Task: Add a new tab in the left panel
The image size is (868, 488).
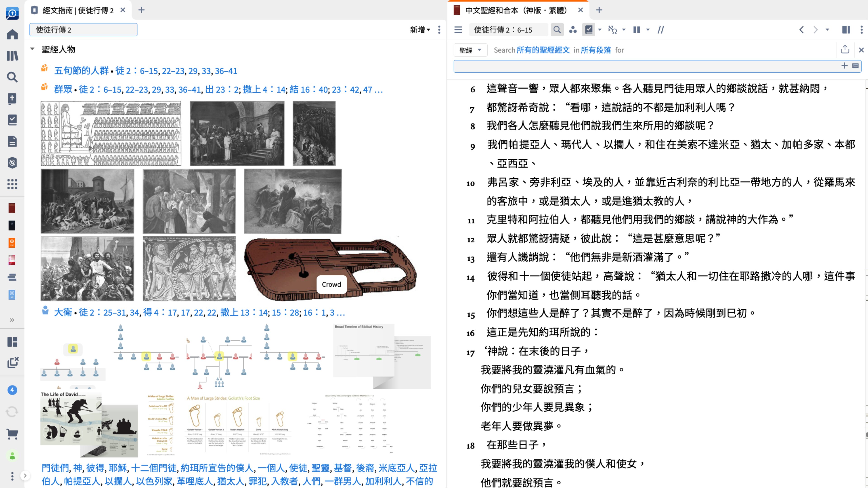Action: [142, 10]
